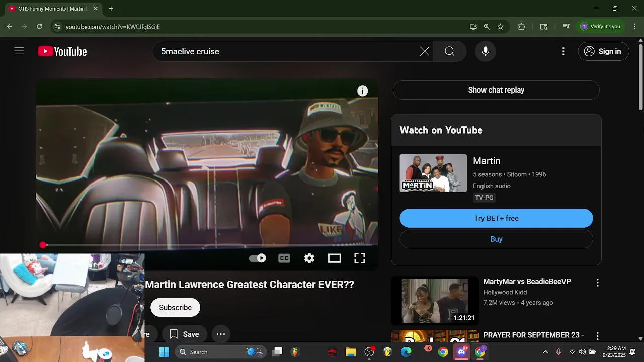Select the OTIS Funny Moments tab
This screenshot has height=362, width=644.
pyautogui.click(x=52, y=9)
